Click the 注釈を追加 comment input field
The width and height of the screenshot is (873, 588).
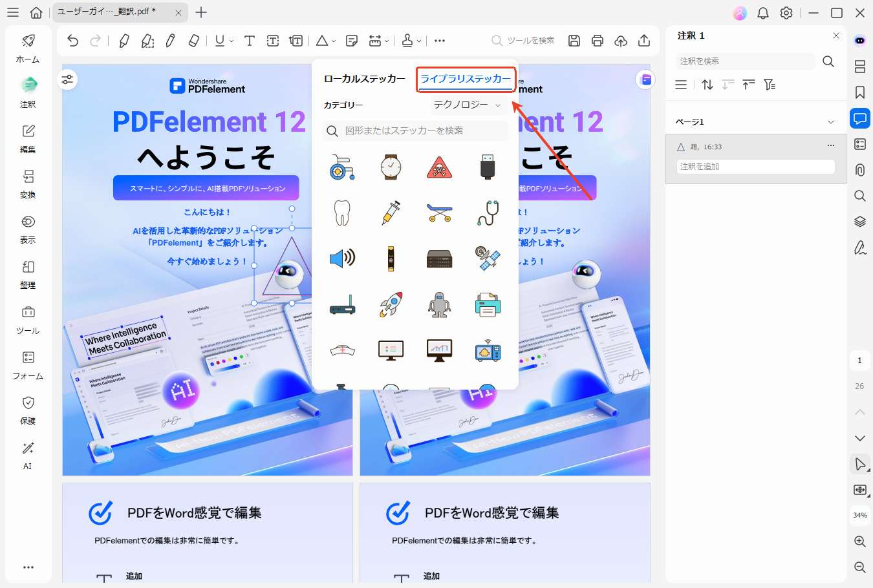(x=755, y=166)
